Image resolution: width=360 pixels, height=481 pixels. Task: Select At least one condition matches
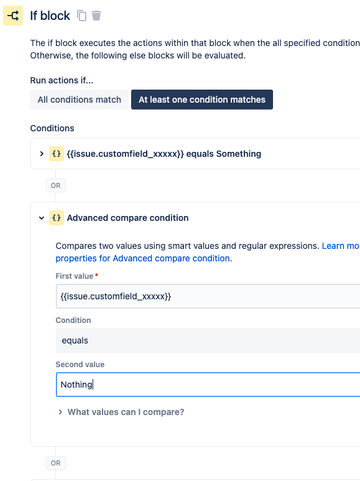coord(202,100)
